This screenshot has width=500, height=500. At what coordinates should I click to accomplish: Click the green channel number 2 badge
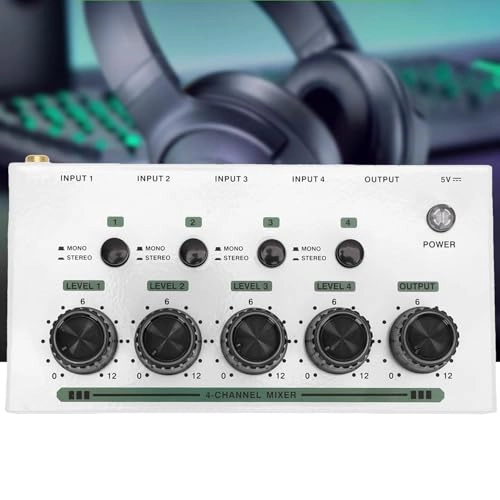tap(193, 222)
